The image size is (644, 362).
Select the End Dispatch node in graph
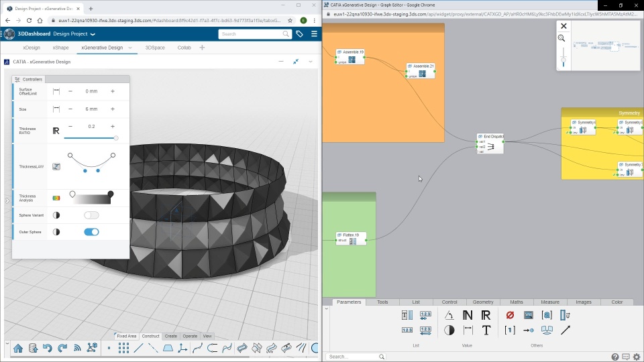[490, 143]
